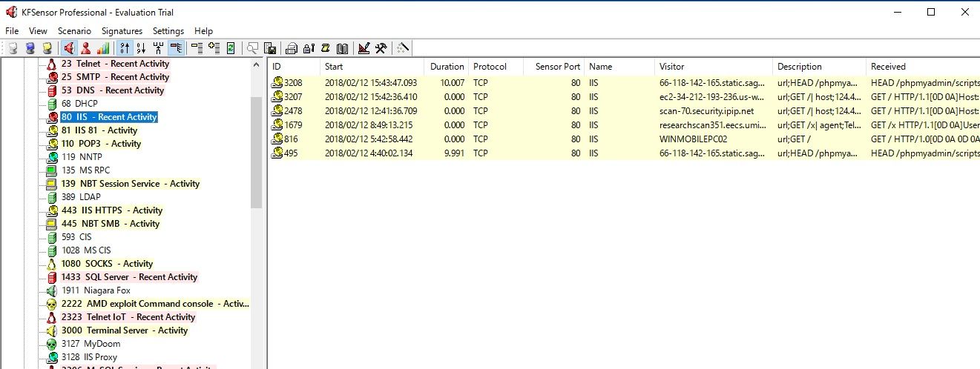The width and height of the screenshot is (980, 369).
Task: Toggle the highlighted tree-list view icon
Action: [x=176, y=48]
